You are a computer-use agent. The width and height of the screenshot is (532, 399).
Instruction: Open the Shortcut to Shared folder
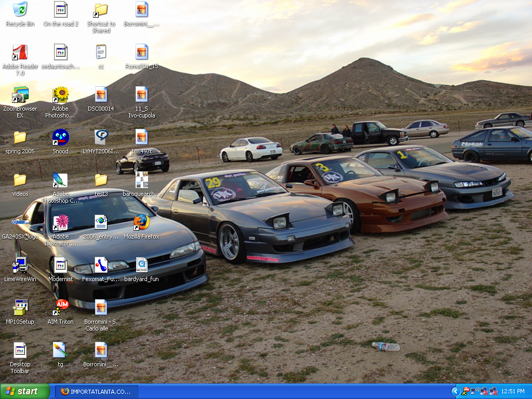pyautogui.click(x=101, y=10)
